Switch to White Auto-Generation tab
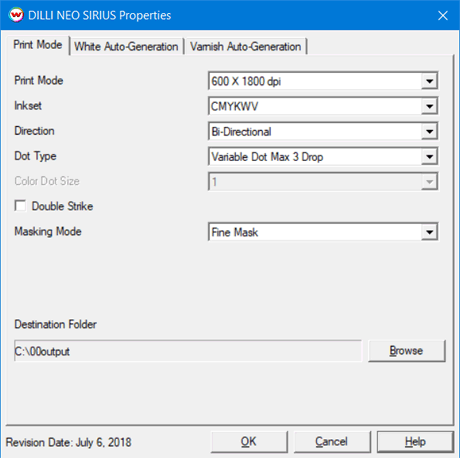Image resolution: width=460 pixels, height=458 pixels. [x=126, y=46]
